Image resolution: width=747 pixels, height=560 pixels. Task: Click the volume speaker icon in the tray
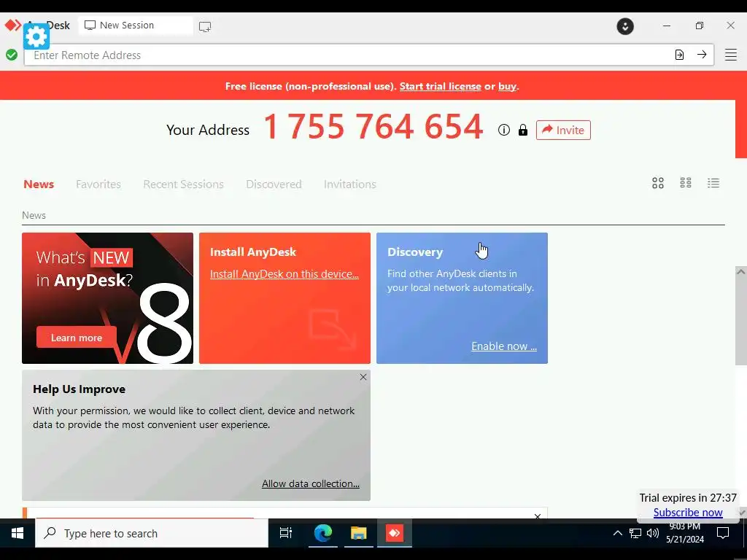pos(653,533)
